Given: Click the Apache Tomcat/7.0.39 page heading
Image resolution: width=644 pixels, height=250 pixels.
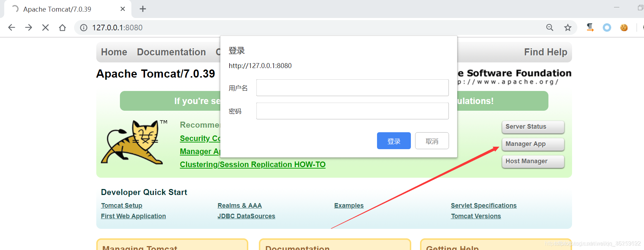Looking at the screenshot, I should pyautogui.click(x=156, y=74).
